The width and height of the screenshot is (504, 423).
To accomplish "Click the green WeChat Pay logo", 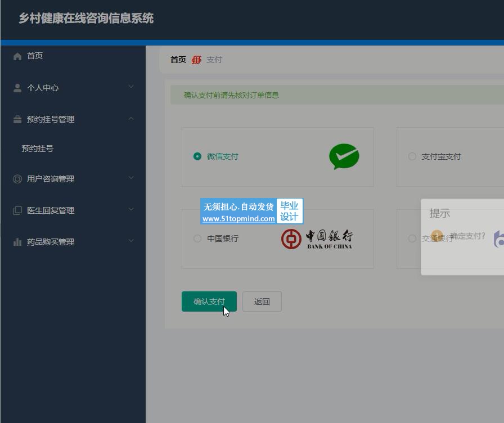I will (x=344, y=156).
